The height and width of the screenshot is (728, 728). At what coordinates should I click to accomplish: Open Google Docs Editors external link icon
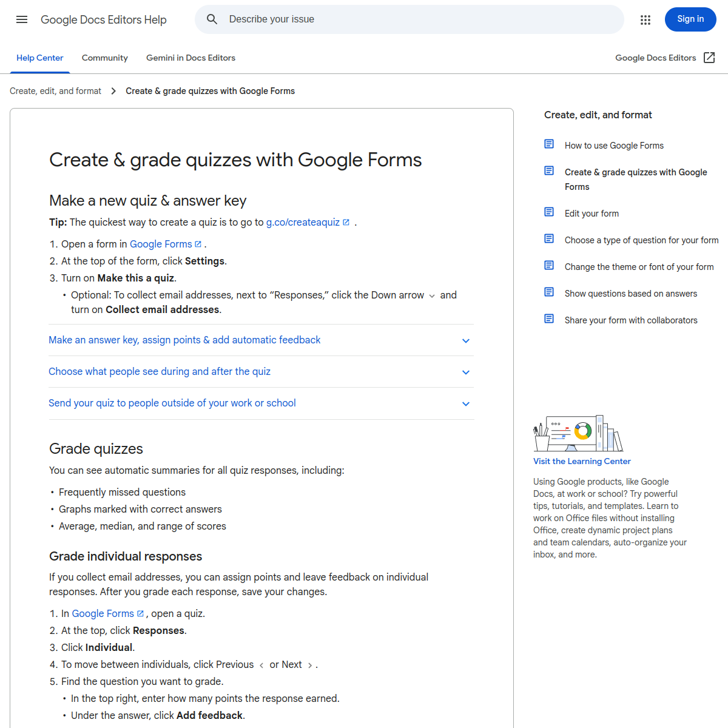click(709, 58)
